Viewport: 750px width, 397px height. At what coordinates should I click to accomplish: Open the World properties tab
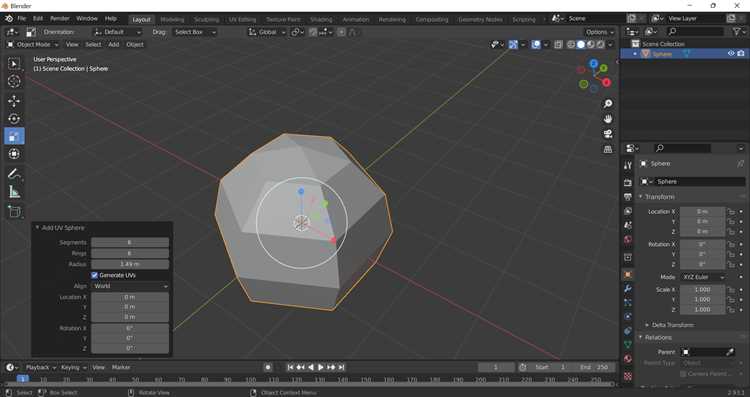(x=628, y=239)
